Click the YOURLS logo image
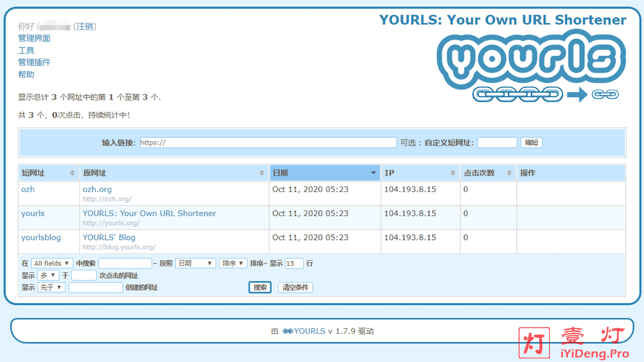The width and height of the screenshot is (644, 362). (531, 66)
